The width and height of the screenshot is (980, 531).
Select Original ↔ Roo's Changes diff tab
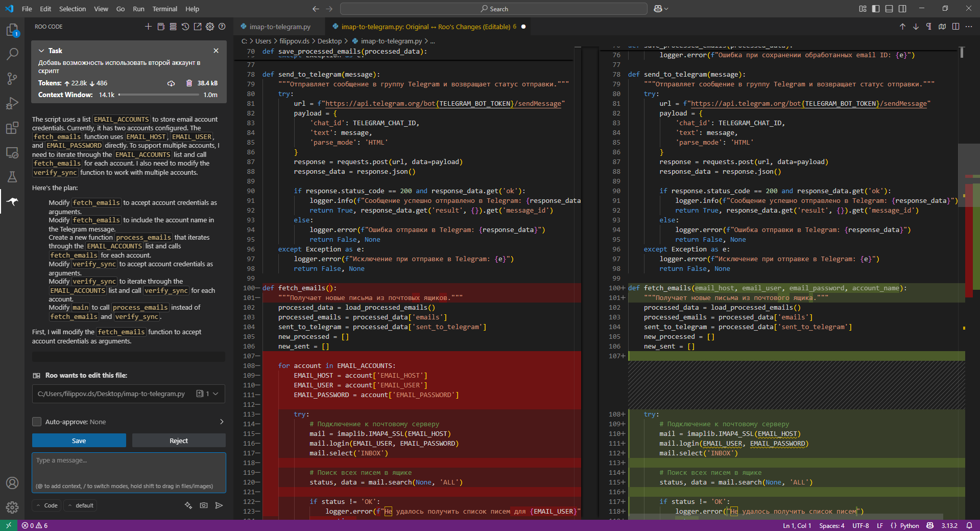(429, 27)
